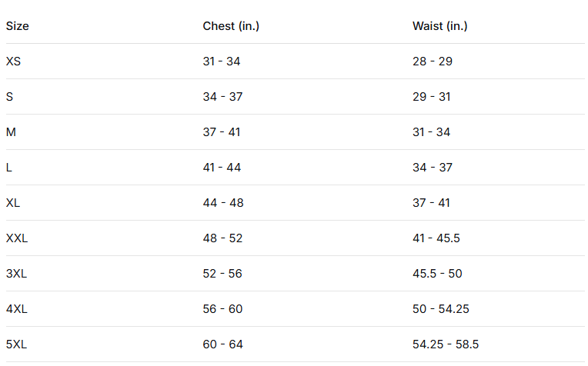Select the XL size row label
Viewport: 588px width, 366px height.
[13, 203]
